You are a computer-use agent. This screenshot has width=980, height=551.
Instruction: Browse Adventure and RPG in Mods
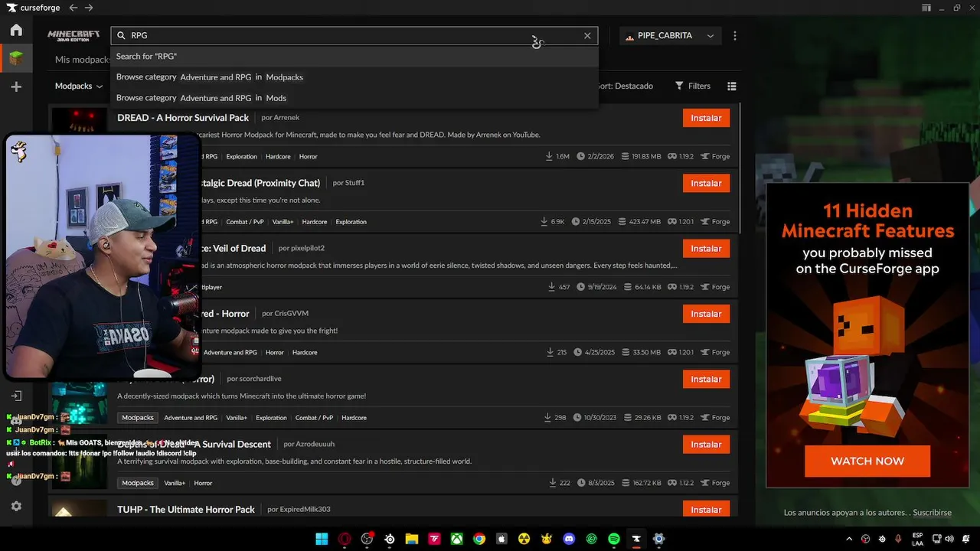pos(354,98)
